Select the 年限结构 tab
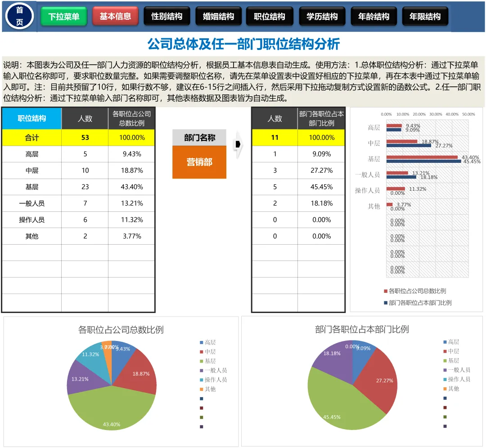 point(425,16)
